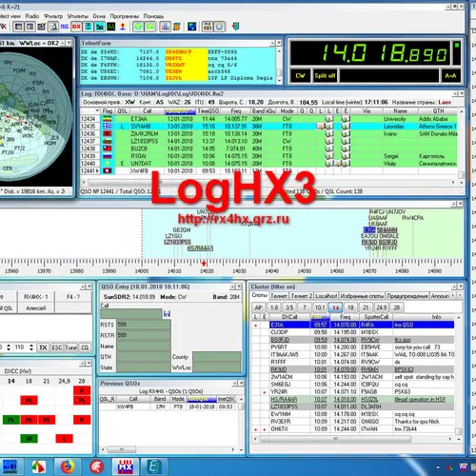Click the RX4HX - 1 macro button
The width and height of the screenshot is (476, 476).
click(36, 297)
